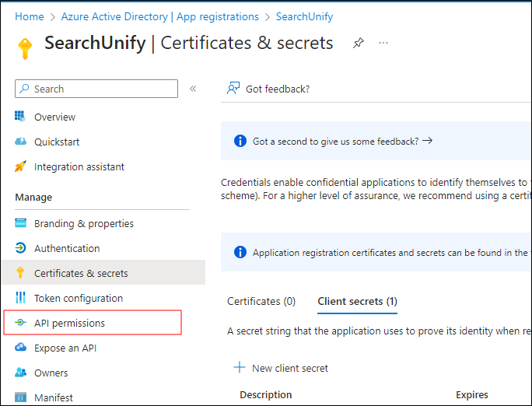Collapse the sidebar with double chevron
The width and height of the screenshot is (532, 406).
click(x=193, y=89)
